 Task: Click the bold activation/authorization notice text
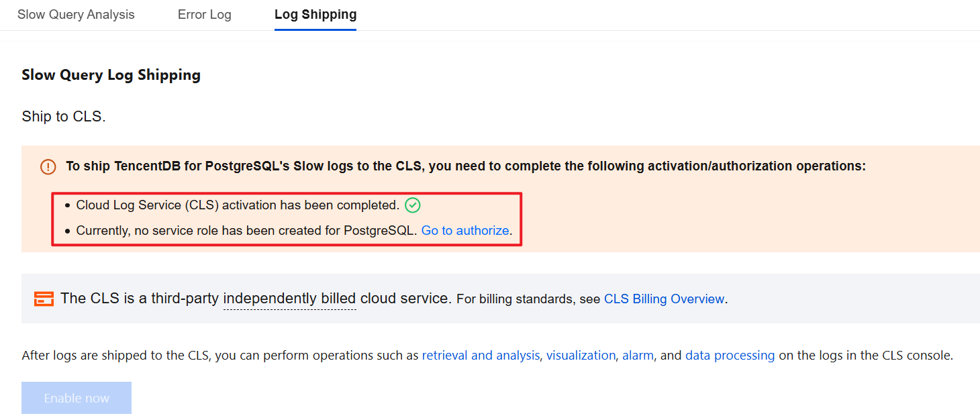465,166
